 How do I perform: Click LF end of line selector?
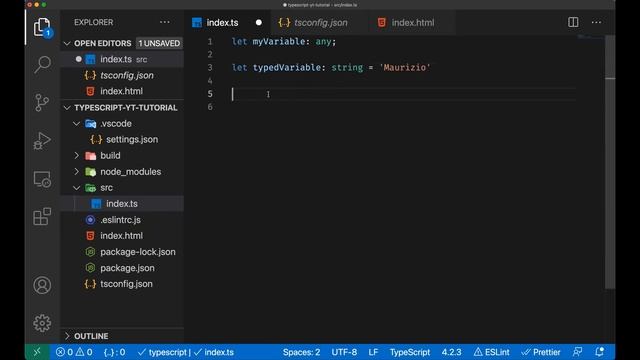373,352
